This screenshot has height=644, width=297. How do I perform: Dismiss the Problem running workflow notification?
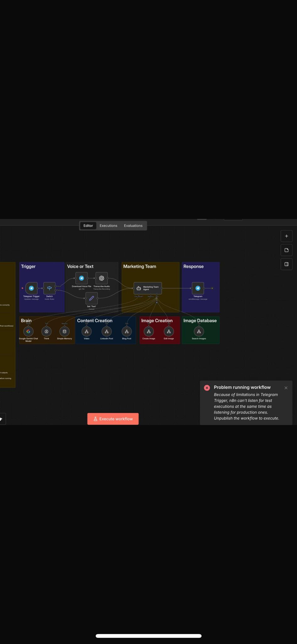[x=286, y=388]
